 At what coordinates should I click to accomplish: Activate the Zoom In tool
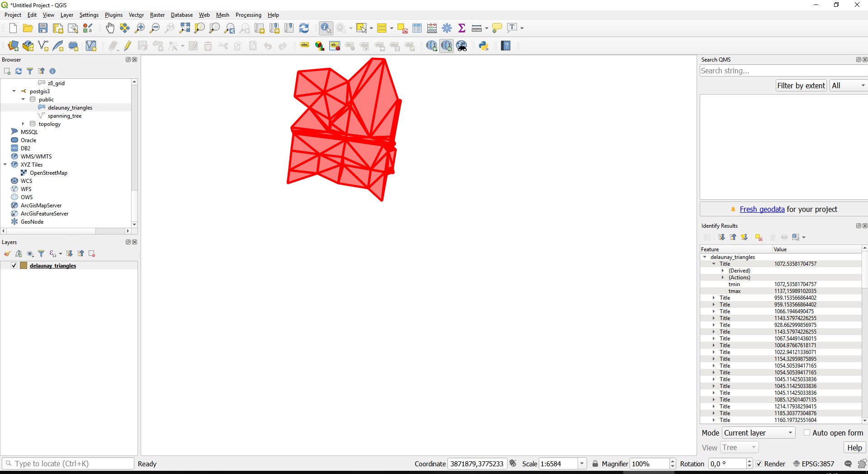[x=139, y=28]
